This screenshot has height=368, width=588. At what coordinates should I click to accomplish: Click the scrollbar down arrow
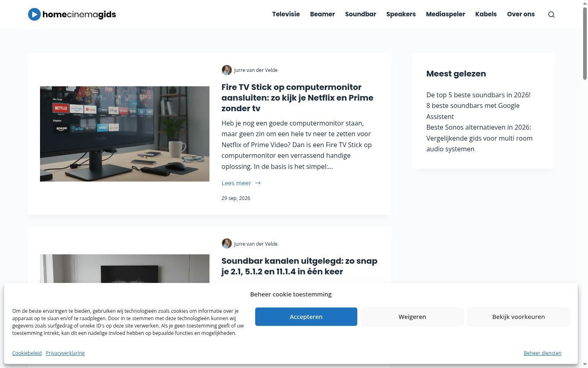(585, 364)
